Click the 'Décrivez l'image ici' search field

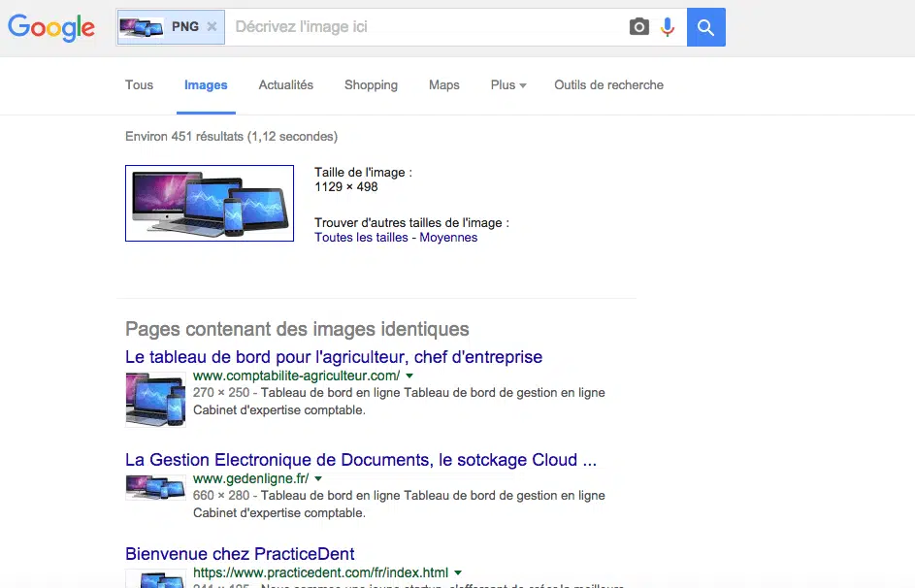[427, 27]
